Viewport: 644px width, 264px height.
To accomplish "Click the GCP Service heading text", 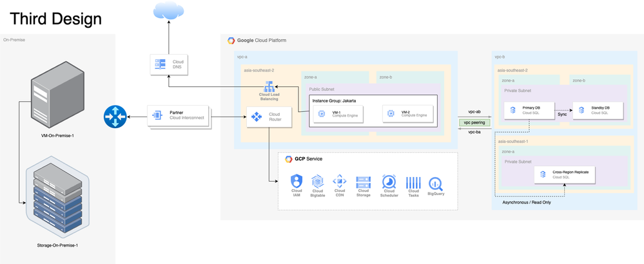I will pyautogui.click(x=308, y=159).
